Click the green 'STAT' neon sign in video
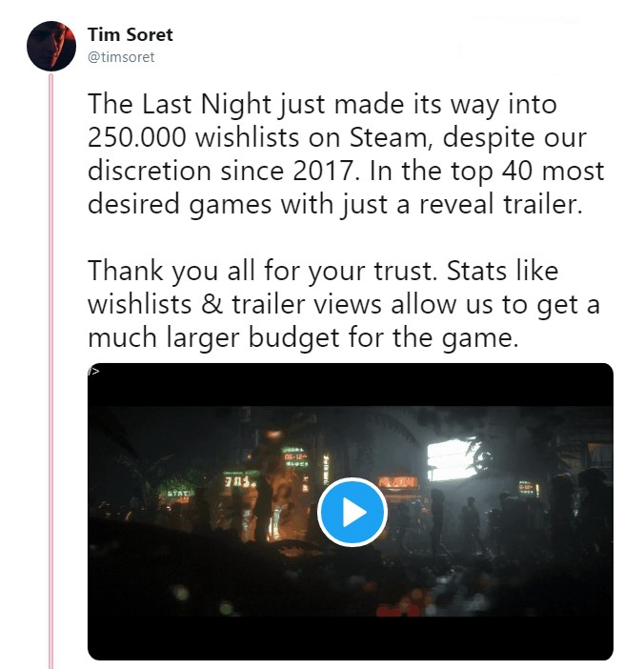 coord(177,493)
